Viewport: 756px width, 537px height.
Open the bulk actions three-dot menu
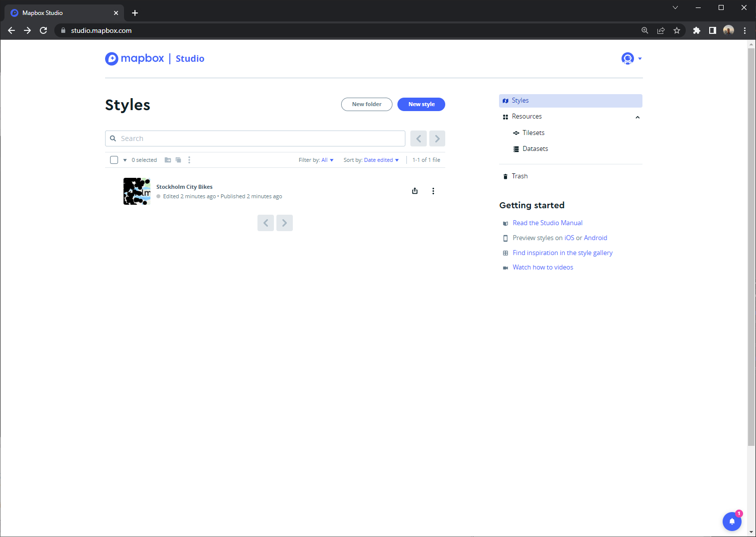click(189, 160)
